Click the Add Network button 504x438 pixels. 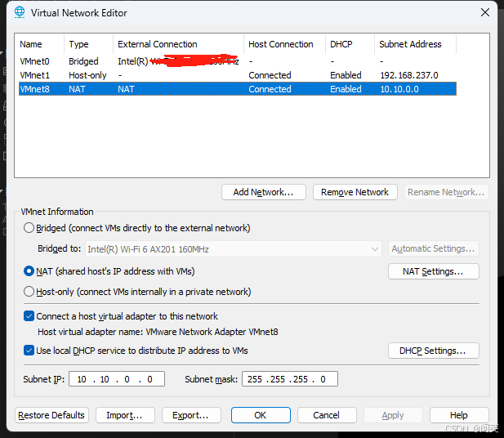264,192
